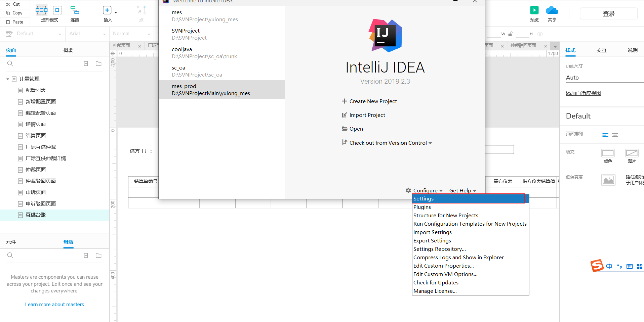Image resolution: width=644 pixels, height=322 pixels.
Task: Switch to the 元件 libraries tab
Action: [x=11, y=242]
